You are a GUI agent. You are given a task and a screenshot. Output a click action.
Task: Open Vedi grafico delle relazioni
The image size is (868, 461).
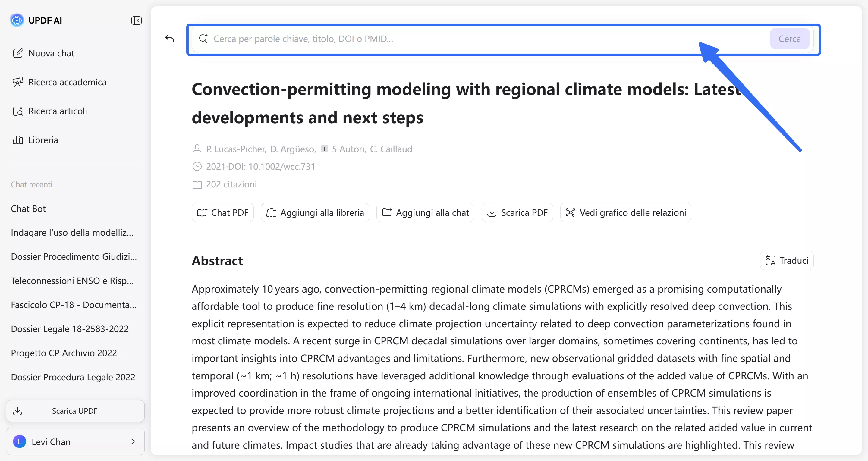(626, 213)
